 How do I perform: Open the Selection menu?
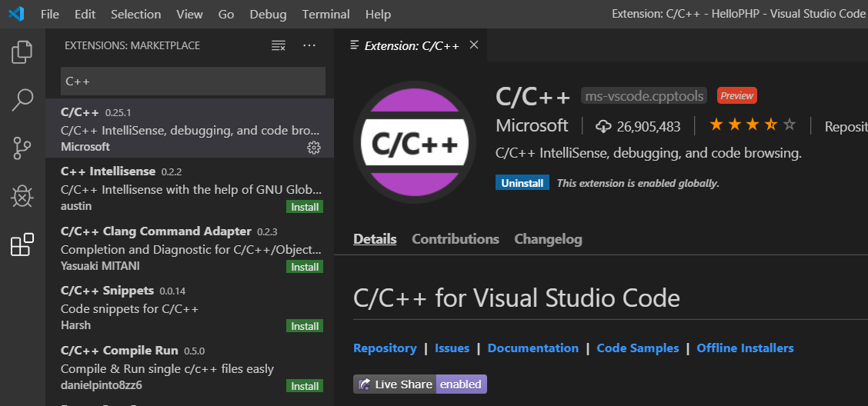pyautogui.click(x=135, y=15)
